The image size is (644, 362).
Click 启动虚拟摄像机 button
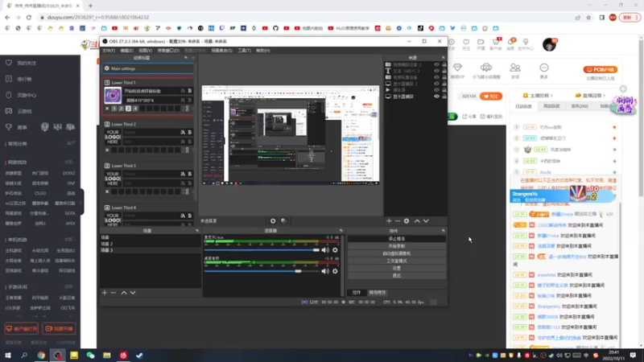pos(397,253)
